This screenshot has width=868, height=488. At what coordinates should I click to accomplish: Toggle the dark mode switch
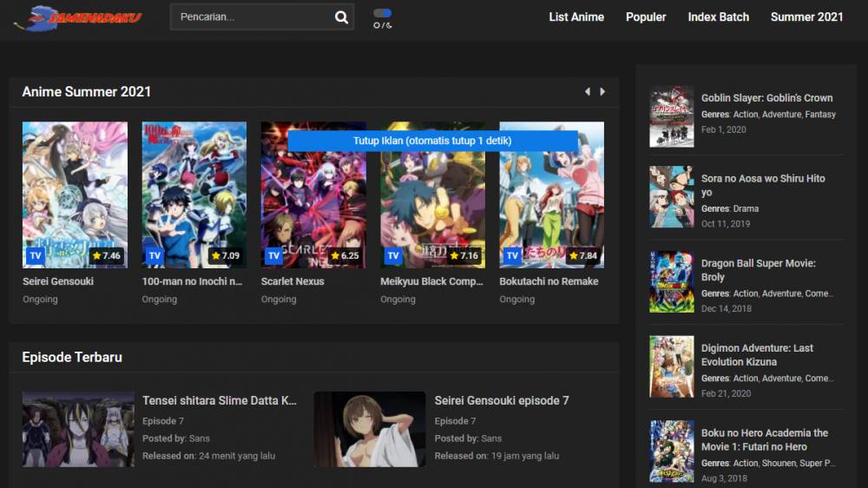click(x=383, y=13)
